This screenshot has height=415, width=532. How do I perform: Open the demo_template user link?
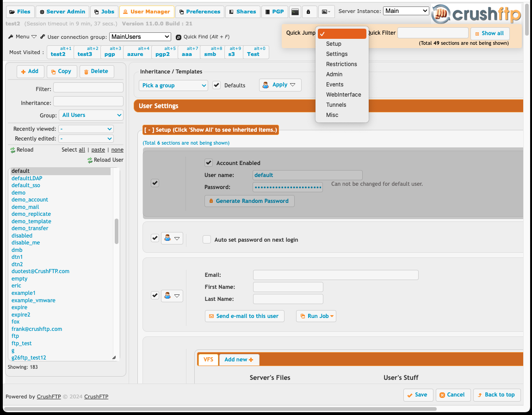pos(31,221)
